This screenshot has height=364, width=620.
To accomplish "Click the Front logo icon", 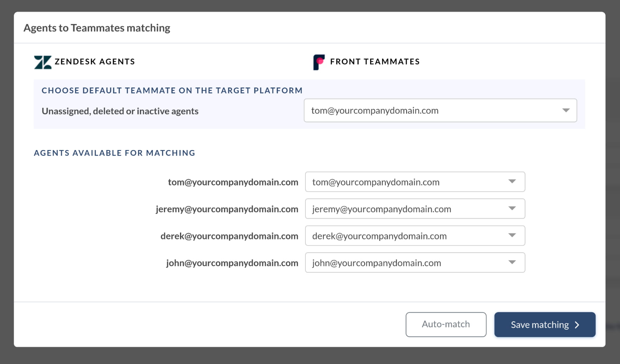I will point(319,62).
